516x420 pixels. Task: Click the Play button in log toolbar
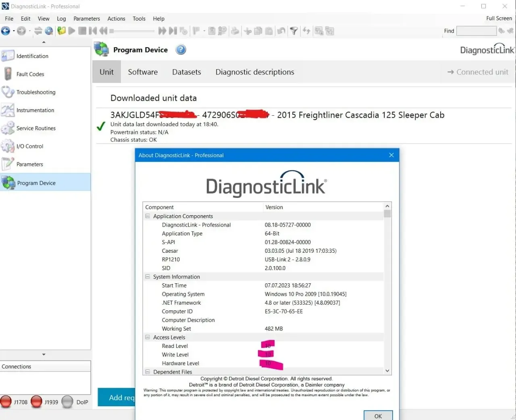(x=72, y=31)
